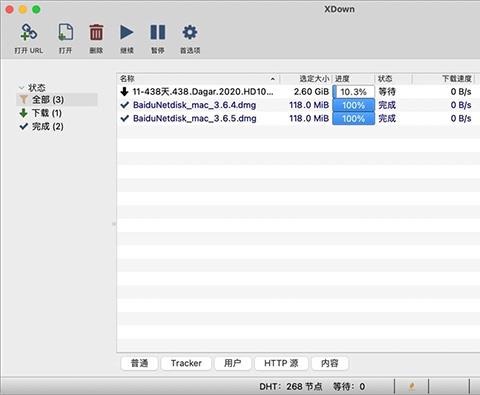480x395 pixels.
Task: Click the Open URL toolbar icon
Action: 29,33
